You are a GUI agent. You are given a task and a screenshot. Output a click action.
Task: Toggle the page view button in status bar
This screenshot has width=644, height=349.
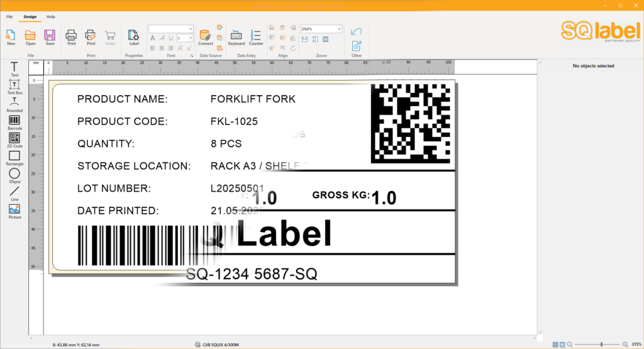(562, 344)
